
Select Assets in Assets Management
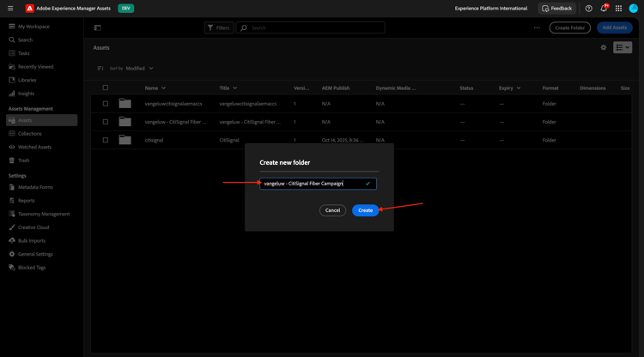[x=41, y=120]
